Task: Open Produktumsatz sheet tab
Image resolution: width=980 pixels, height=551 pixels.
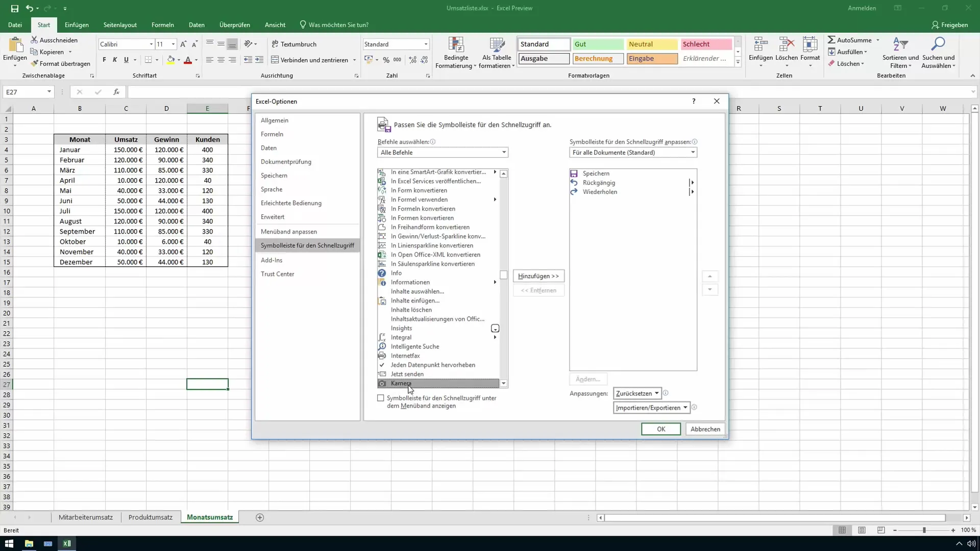Action: pyautogui.click(x=151, y=517)
